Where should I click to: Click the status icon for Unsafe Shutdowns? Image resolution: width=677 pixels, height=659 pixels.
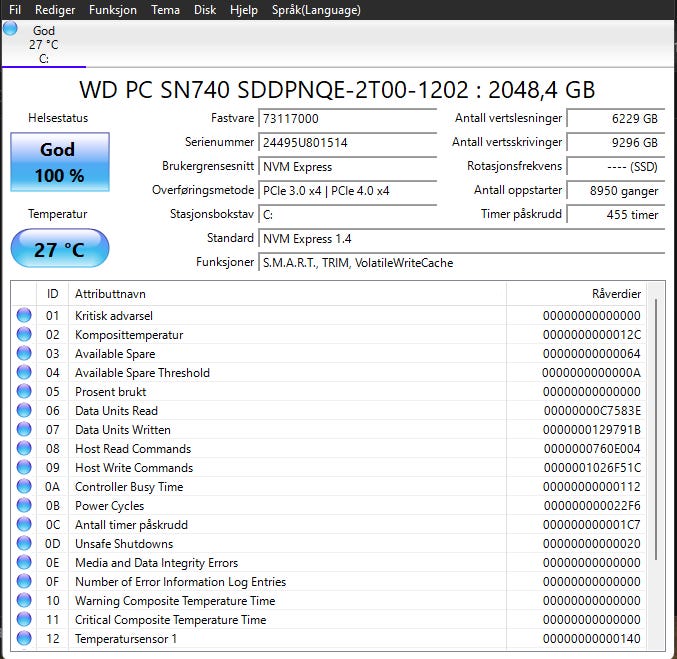pos(24,544)
